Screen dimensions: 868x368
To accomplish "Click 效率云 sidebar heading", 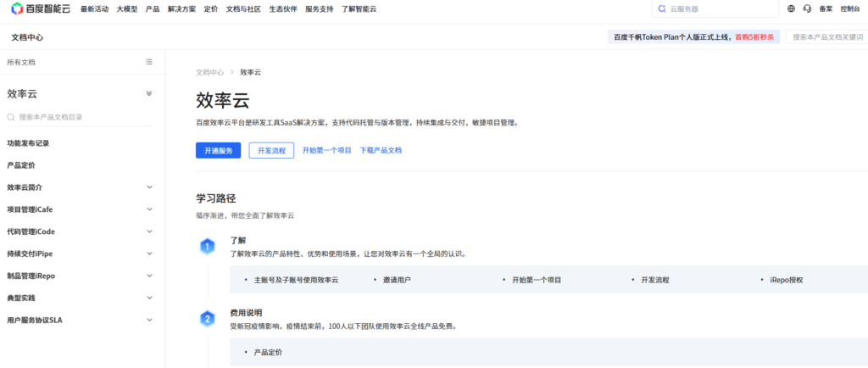I will point(22,93).
